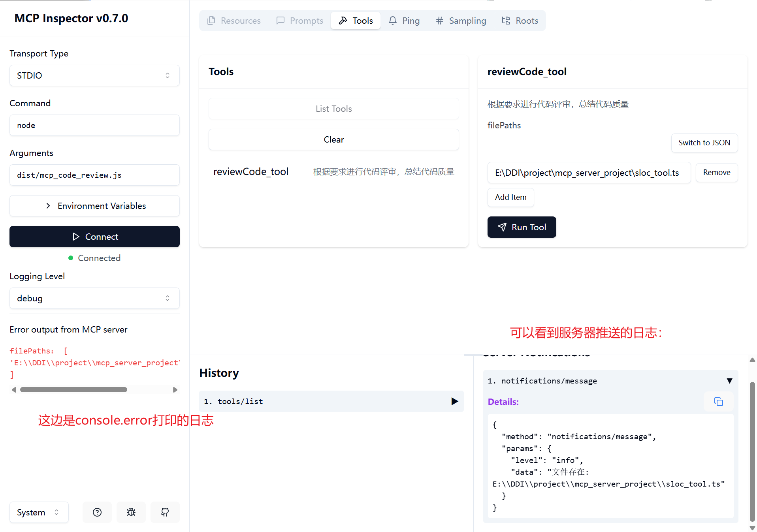Click Error output from MCP server label
The width and height of the screenshot is (757, 532).
tap(68, 329)
